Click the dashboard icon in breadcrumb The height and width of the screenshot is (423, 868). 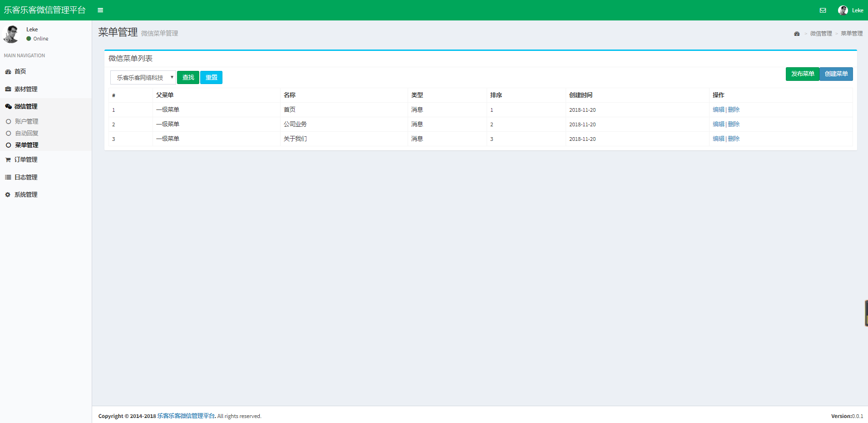(797, 34)
